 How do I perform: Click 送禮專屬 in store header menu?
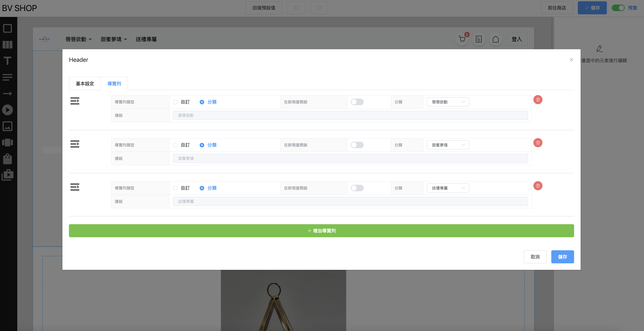point(146,39)
